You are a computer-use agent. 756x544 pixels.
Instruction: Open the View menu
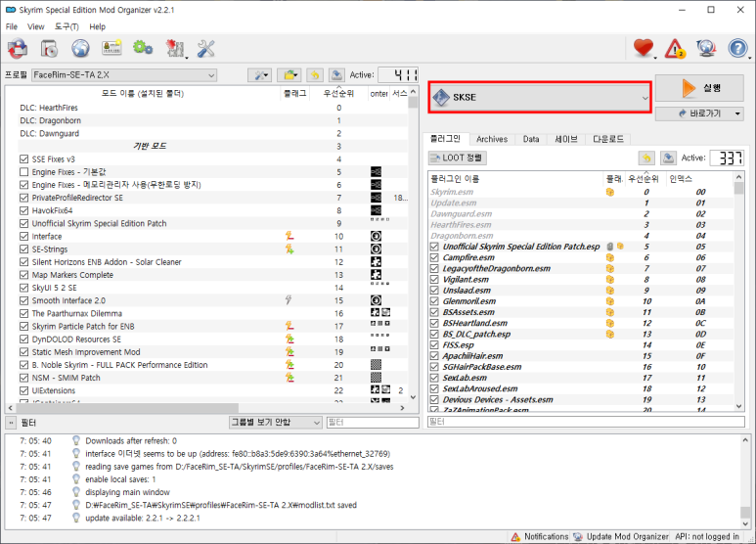click(35, 26)
